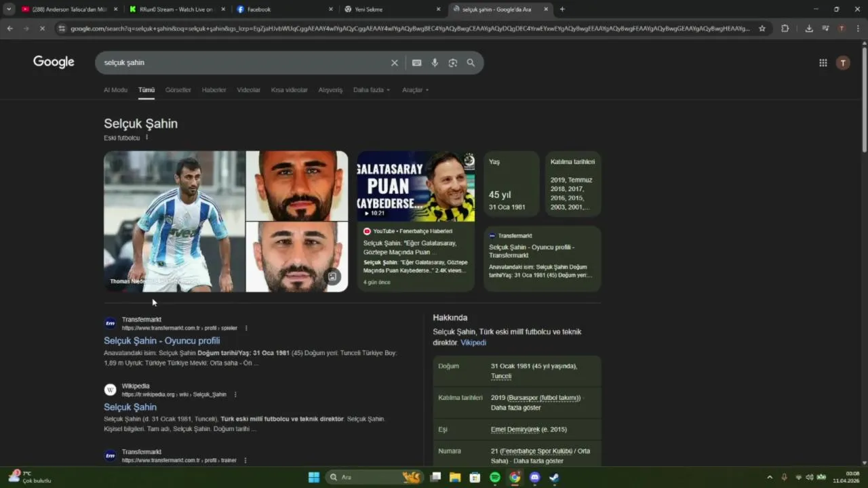The height and width of the screenshot is (488, 868).
Task: Expand the image gallery icon on photos
Action: tap(332, 277)
